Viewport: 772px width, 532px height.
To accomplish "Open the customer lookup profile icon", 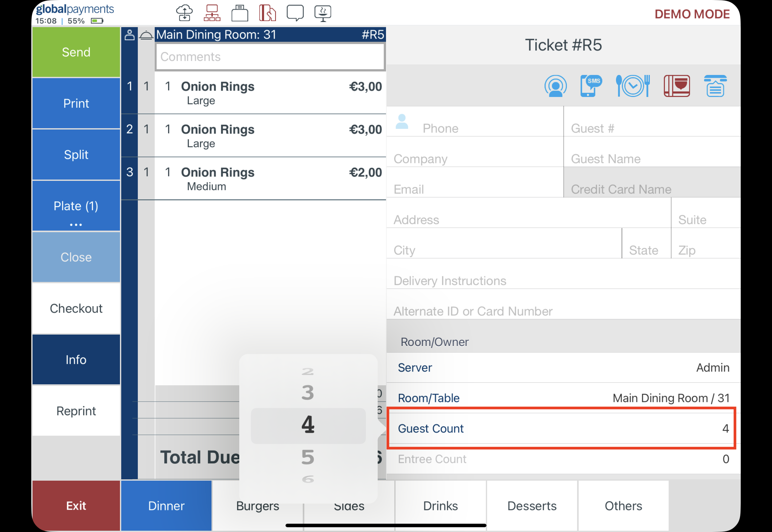I will tap(555, 86).
